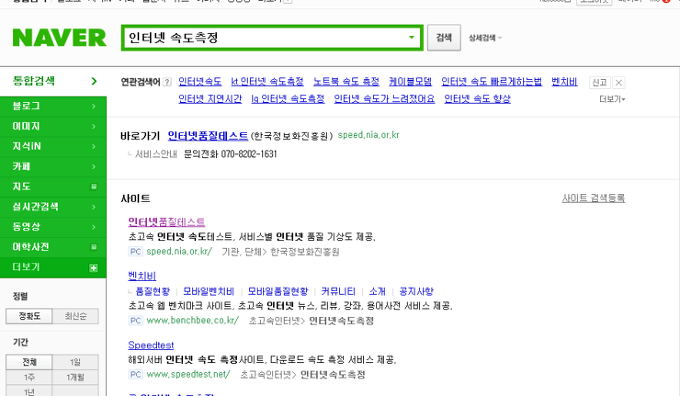Open the purple 인터넷품질테스트 site result
Screen dimensions: 680x396
(167, 222)
